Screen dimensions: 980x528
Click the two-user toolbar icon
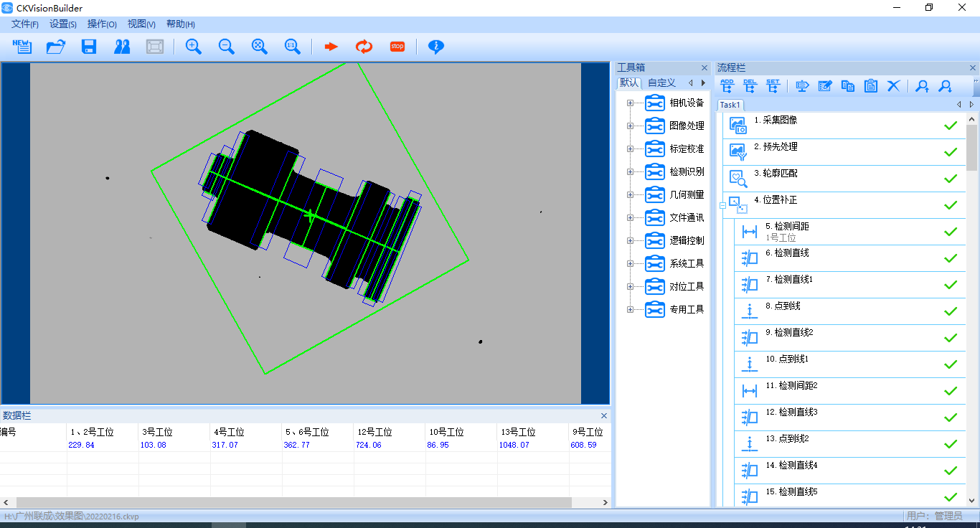click(x=122, y=47)
